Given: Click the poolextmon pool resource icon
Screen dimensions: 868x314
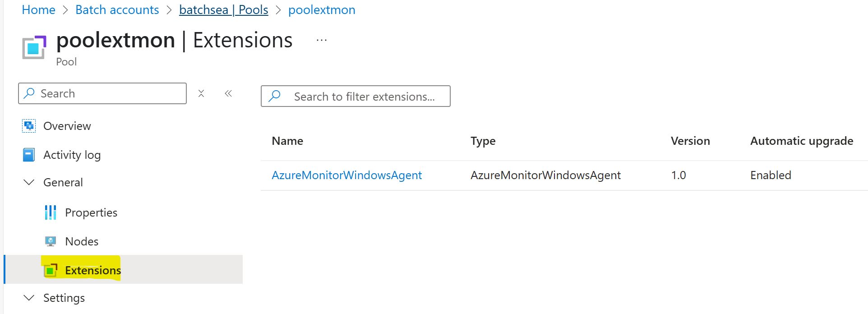Looking at the screenshot, I should pos(34,47).
